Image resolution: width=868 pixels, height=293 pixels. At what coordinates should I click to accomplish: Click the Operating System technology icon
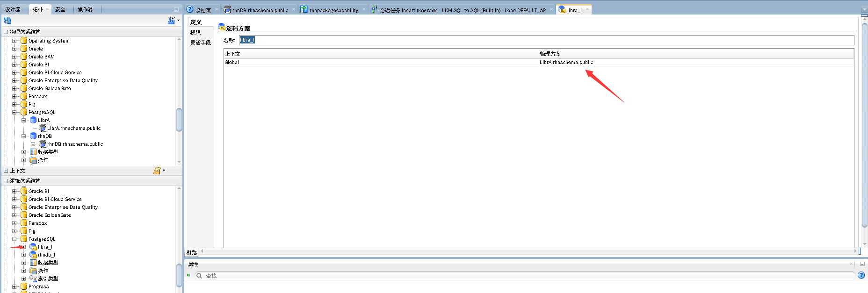[x=24, y=41]
